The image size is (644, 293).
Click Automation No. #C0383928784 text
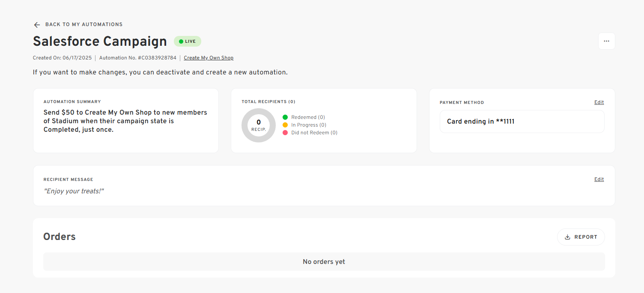(138, 58)
